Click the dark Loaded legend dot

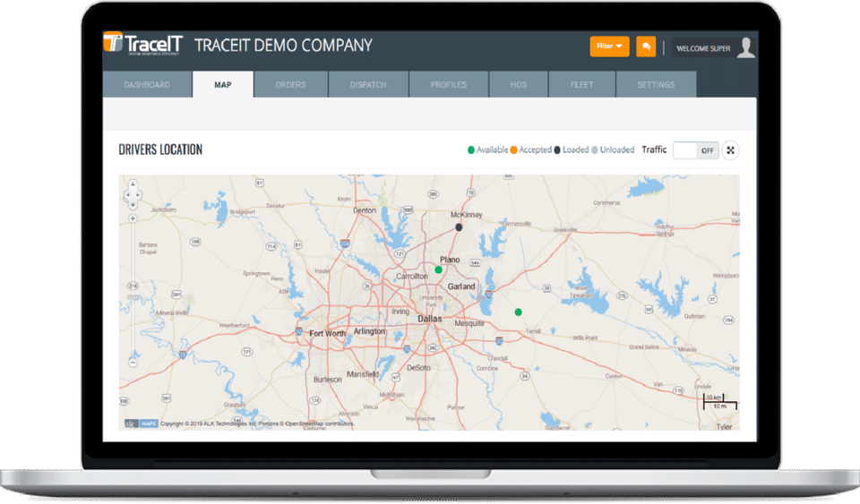pos(557,150)
